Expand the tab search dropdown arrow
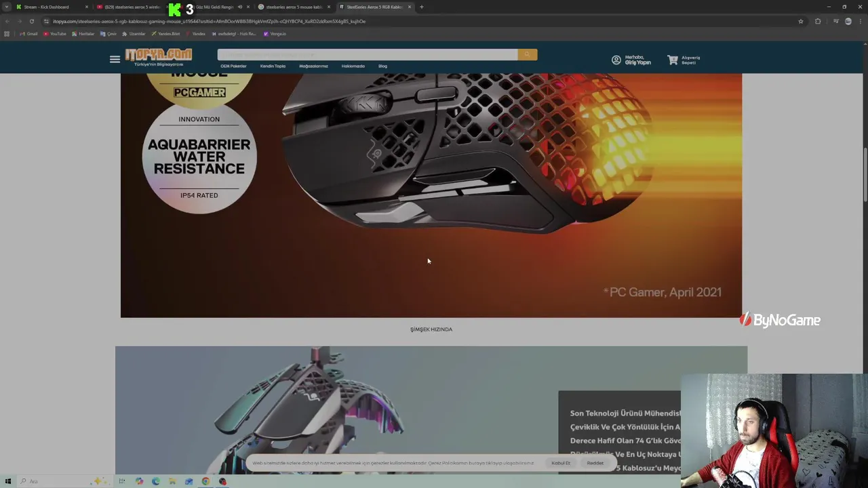 point(6,7)
